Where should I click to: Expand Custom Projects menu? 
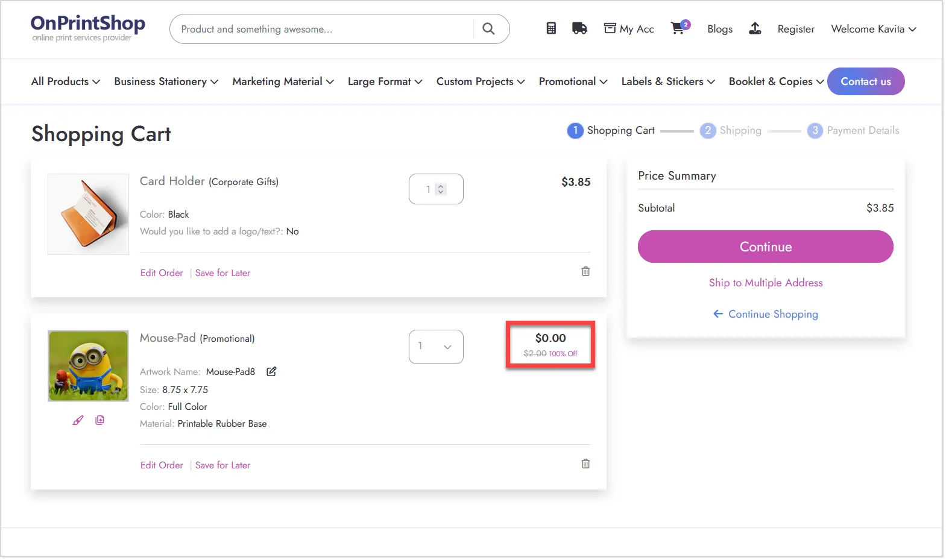pos(481,81)
